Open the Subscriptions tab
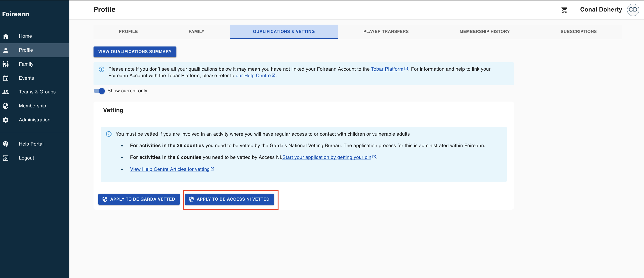 click(578, 32)
